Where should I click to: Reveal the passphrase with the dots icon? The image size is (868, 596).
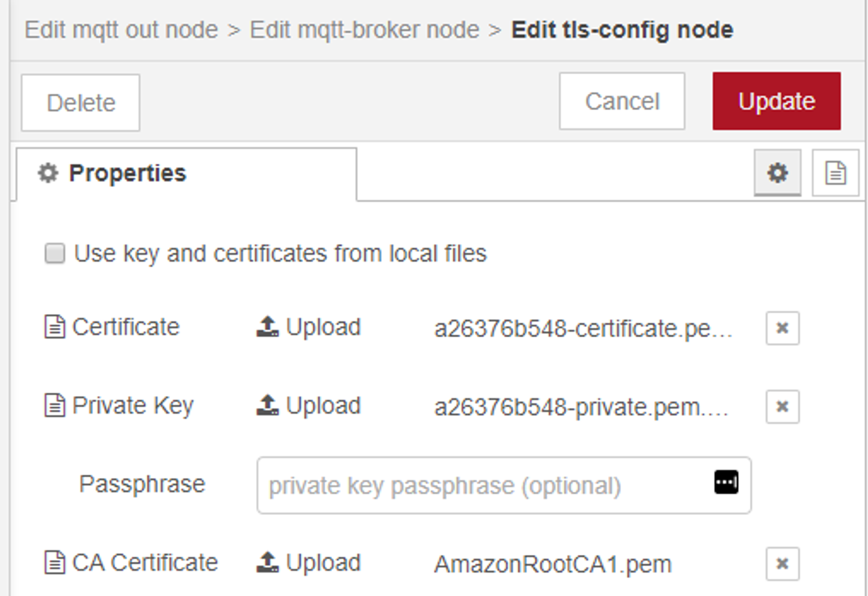[x=726, y=482]
